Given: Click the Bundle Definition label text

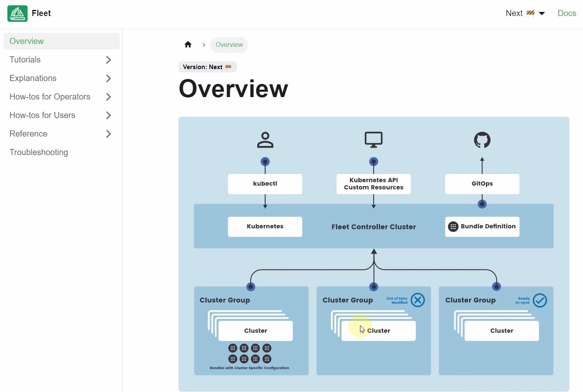Looking at the screenshot, I should tap(488, 226).
